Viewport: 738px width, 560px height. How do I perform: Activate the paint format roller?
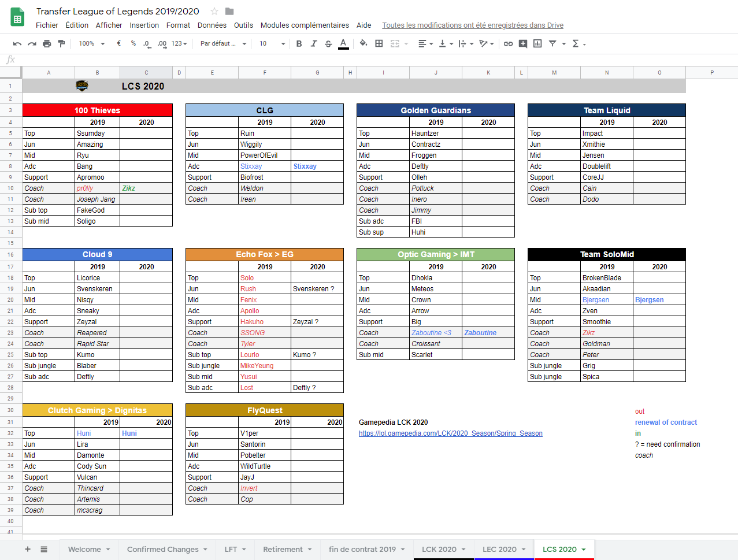coord(61,44)
